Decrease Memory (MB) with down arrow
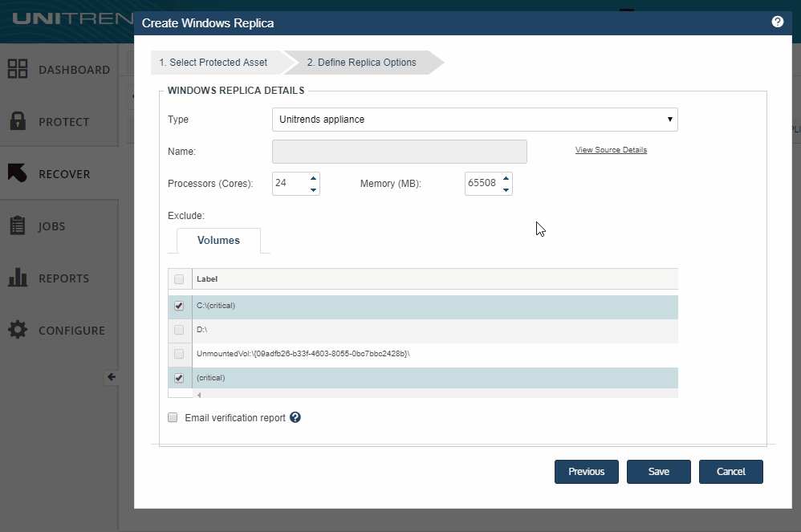 [x=506, y=190]
